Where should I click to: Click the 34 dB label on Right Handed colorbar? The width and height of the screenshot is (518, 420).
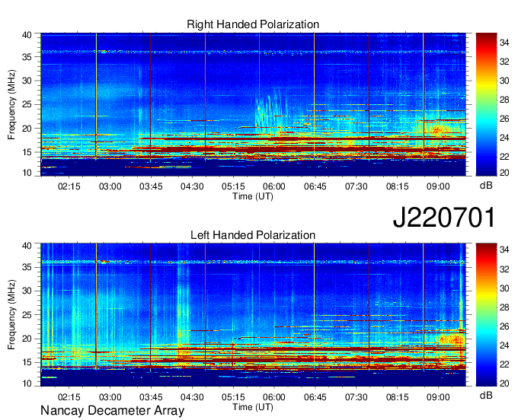(x=504, y=43)
